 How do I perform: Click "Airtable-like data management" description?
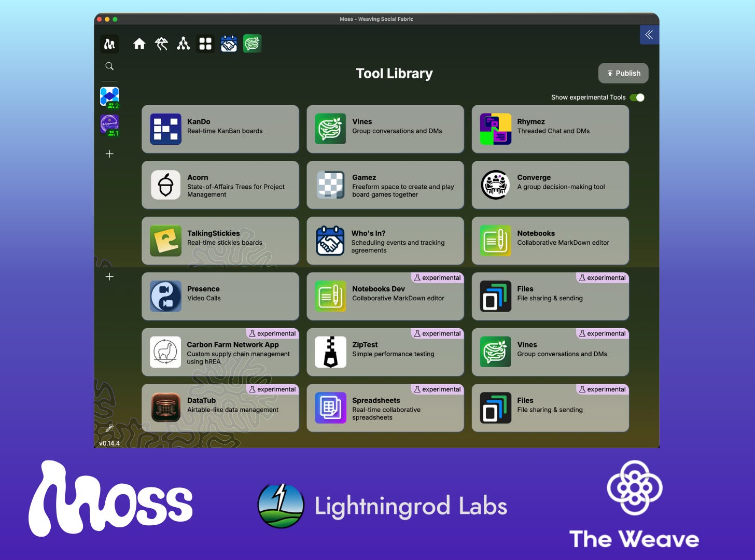(233, 410)
